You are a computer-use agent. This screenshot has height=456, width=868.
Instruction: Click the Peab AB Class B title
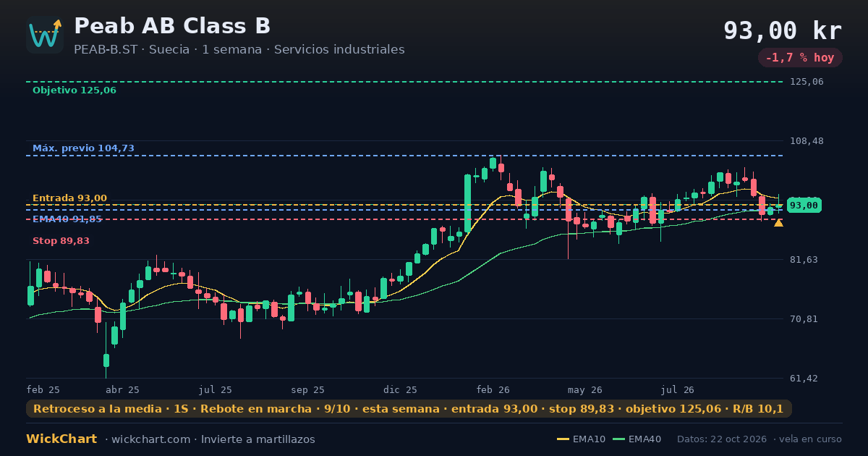point(172,26)
